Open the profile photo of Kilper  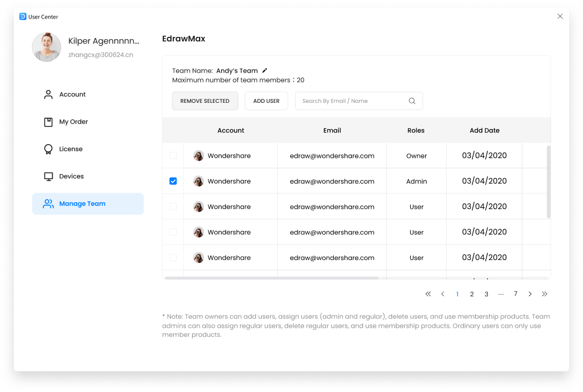point(47,47)
